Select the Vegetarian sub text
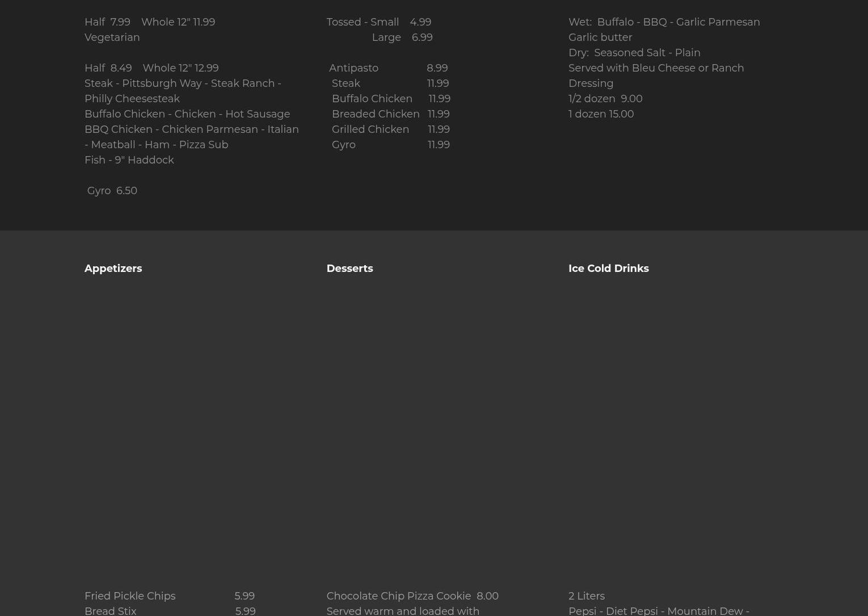Image resolution: width=868 pixels, height=616 pixels. (112, 37)
